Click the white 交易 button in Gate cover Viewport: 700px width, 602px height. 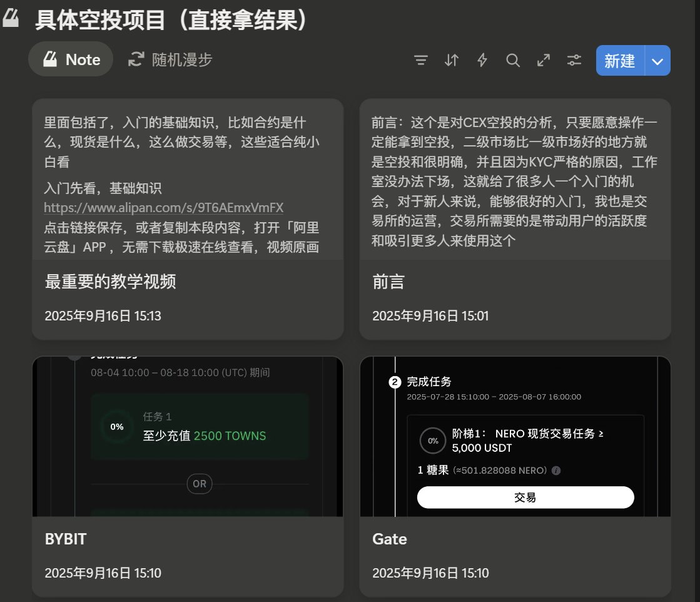coord(525,497)
